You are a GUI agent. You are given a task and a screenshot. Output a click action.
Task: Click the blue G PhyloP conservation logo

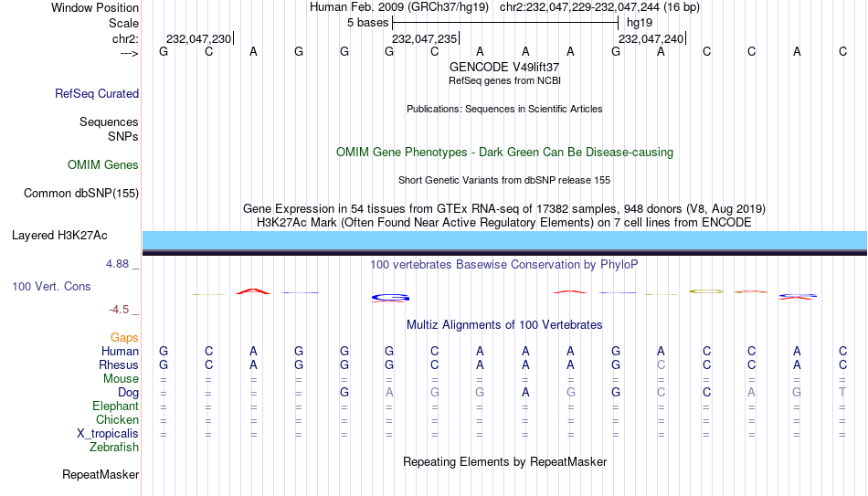tap(390, 298)
